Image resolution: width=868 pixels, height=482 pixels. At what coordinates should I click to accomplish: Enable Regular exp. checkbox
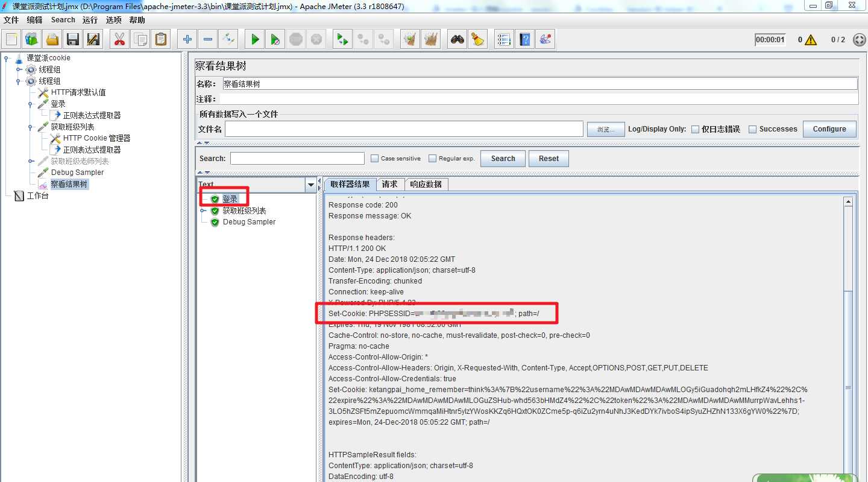pos(432,158)
